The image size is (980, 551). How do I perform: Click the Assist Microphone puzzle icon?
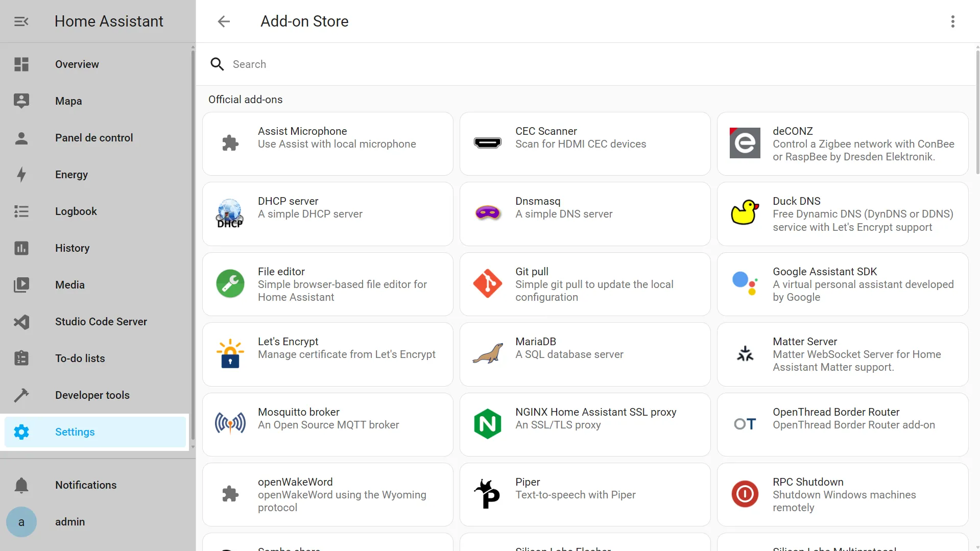coord(230,143)
